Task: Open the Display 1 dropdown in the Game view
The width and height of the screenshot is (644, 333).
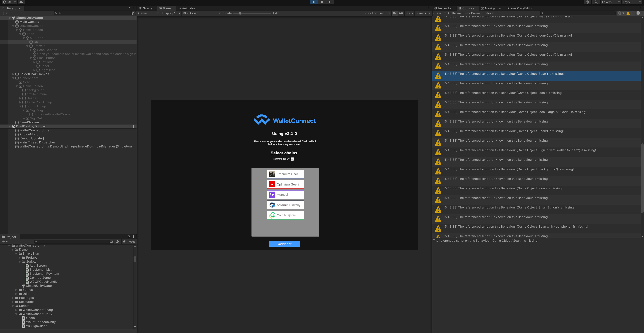Action: pyautogui.click(x=171, y=13)
